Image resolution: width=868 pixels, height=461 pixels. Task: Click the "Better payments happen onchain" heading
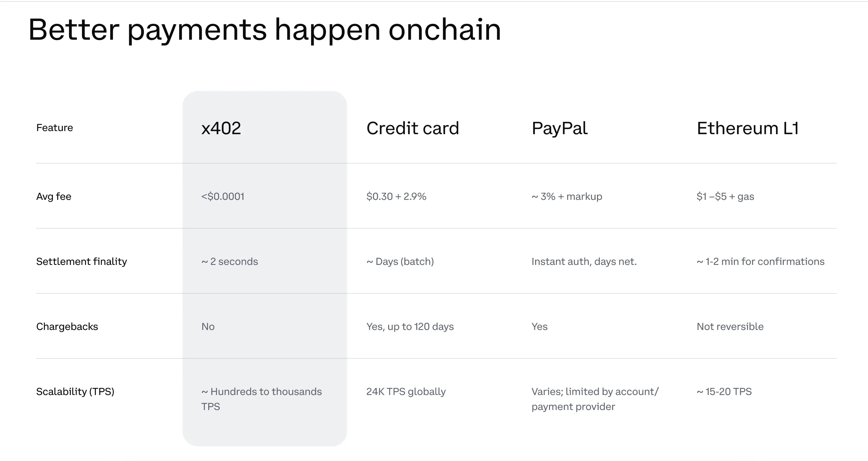click(x=265, y=30)
